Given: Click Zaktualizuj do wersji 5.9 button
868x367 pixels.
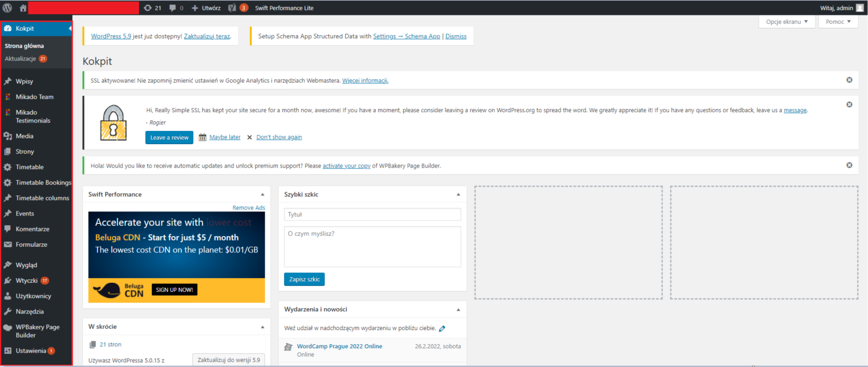Looking at the screenshot, I should point(228,360).
